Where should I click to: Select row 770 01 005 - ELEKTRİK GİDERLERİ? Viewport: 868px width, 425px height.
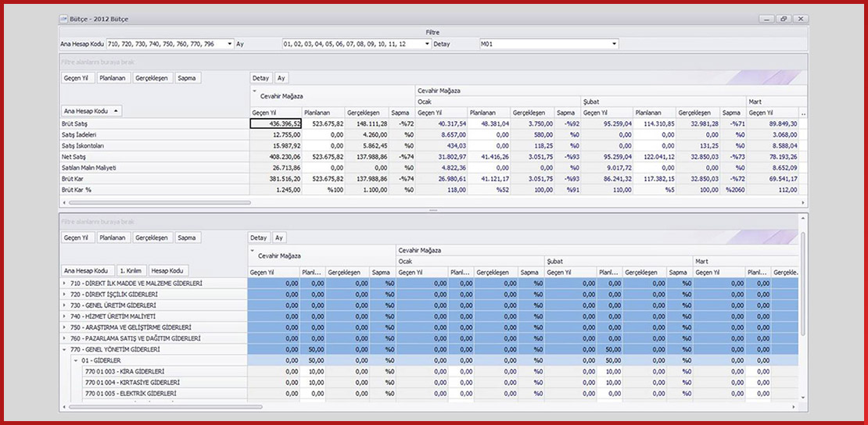pos(165,394)
